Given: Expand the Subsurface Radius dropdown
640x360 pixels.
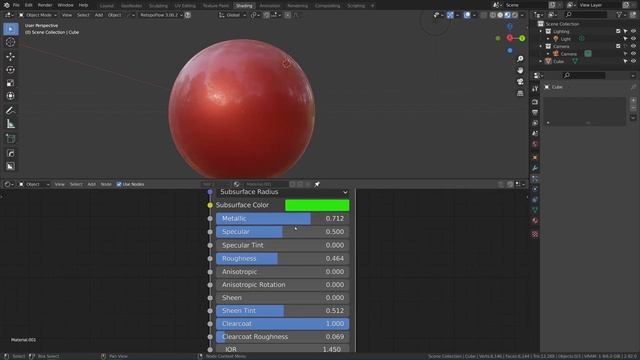Looking at the screenshot, I should [282, 192].
